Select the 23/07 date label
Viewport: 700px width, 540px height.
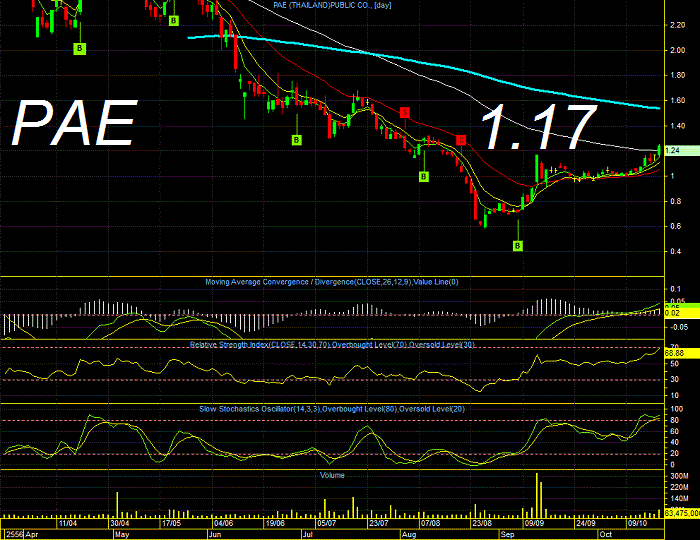tap(379, 523)
